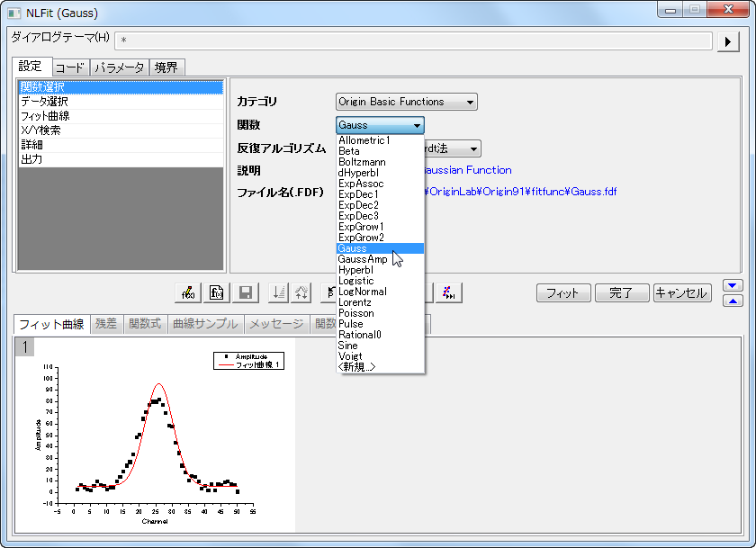This screenshot has width=756, height=548.
Task: Open the 関数式 preview tab
Action: (x=145, y=324)
